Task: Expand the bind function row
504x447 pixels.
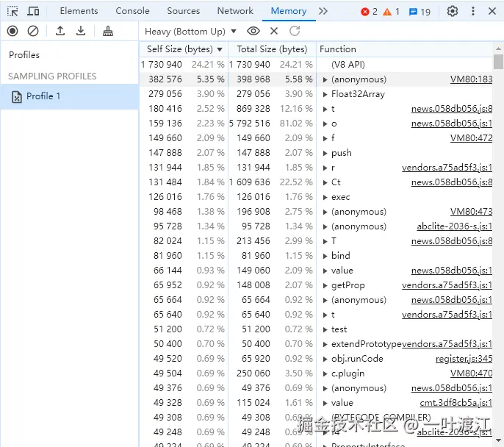Action: [x=325, y=257]
